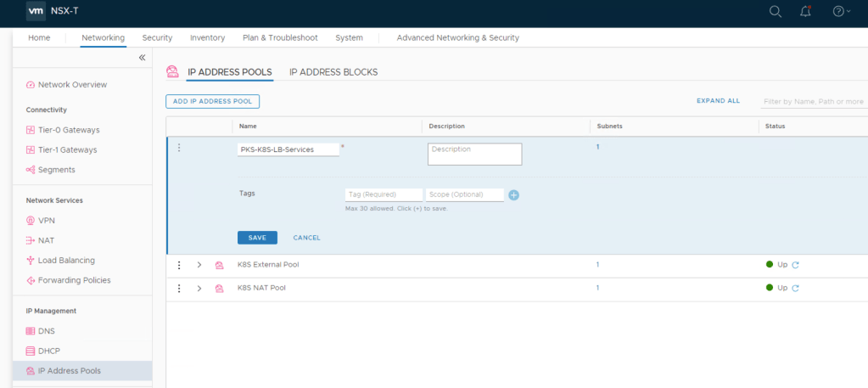Expand the K8S External Pool row

click(x=199, y=265)
